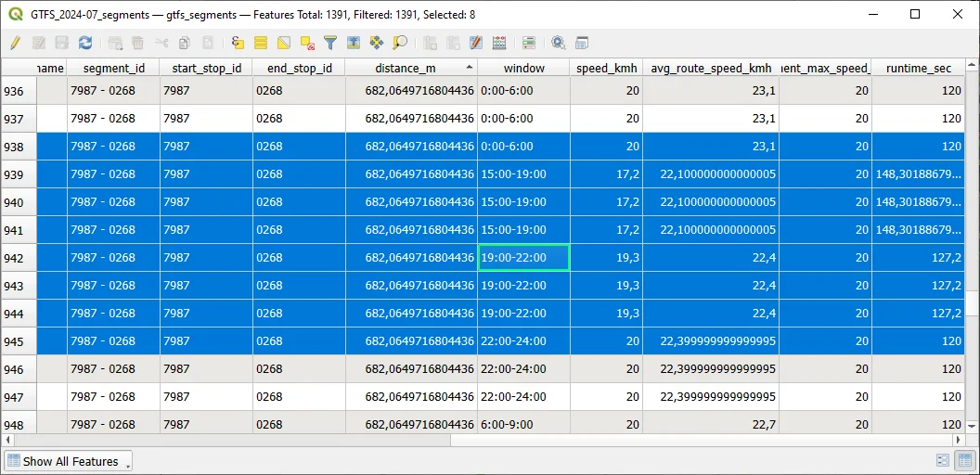Reload the table with the refresh icon
The height and width of the screenshot is (475, 980).
pyautogui.click(x=85, y=43)
